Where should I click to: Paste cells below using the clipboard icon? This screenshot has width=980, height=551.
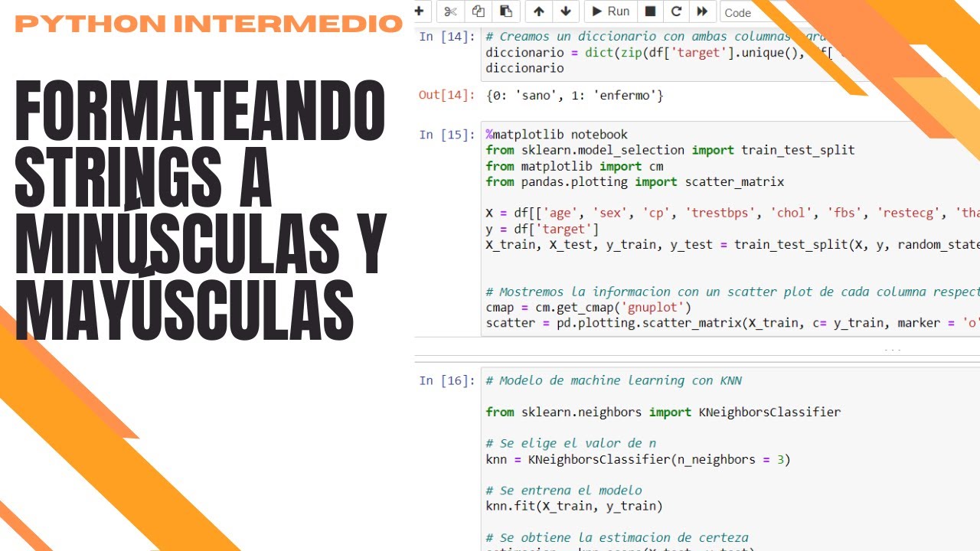(505, 11)
